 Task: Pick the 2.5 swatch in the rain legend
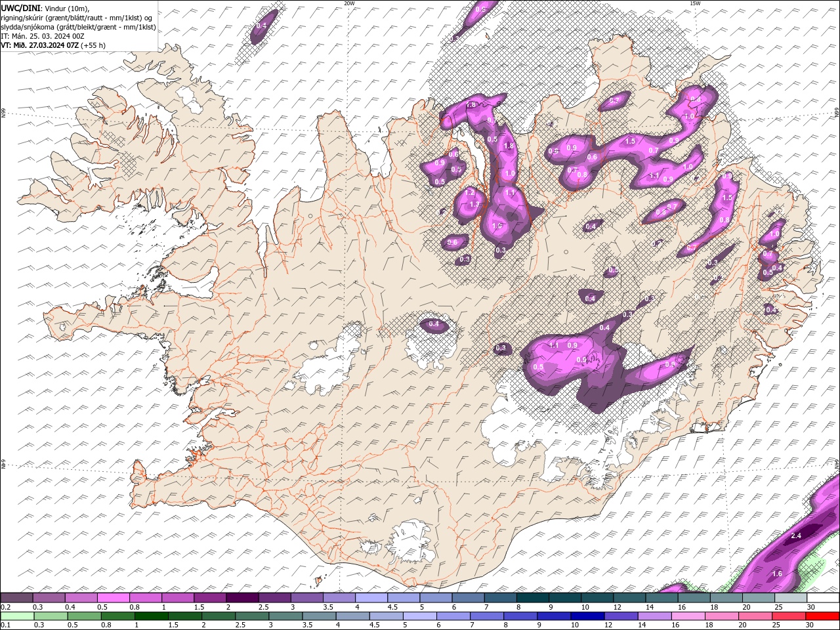(252, 616)
